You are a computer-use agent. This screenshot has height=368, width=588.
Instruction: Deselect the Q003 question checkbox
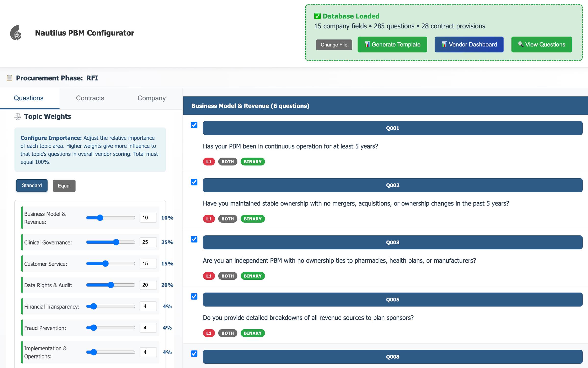pos(194,239)
